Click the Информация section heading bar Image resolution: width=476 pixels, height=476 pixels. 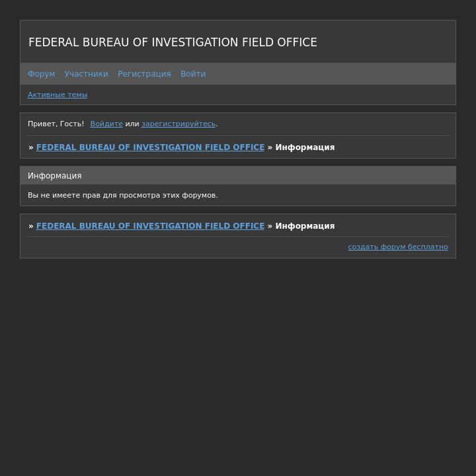click(x=238, y=176)
